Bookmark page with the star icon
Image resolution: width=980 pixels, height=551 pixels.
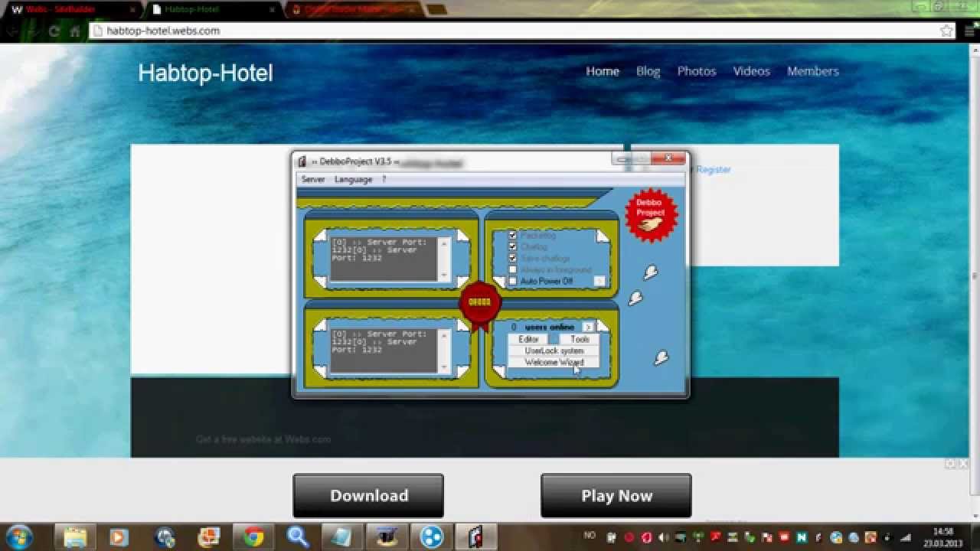click(946, 31)
